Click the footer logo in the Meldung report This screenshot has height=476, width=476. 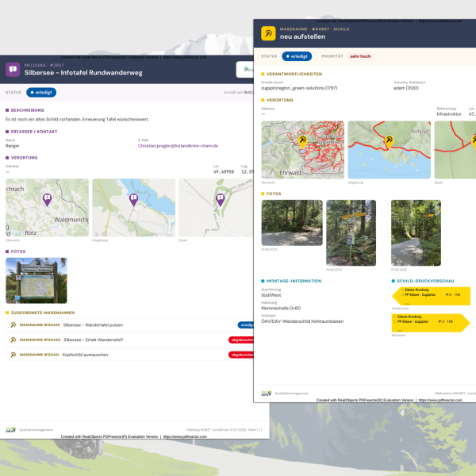[11, 429]
